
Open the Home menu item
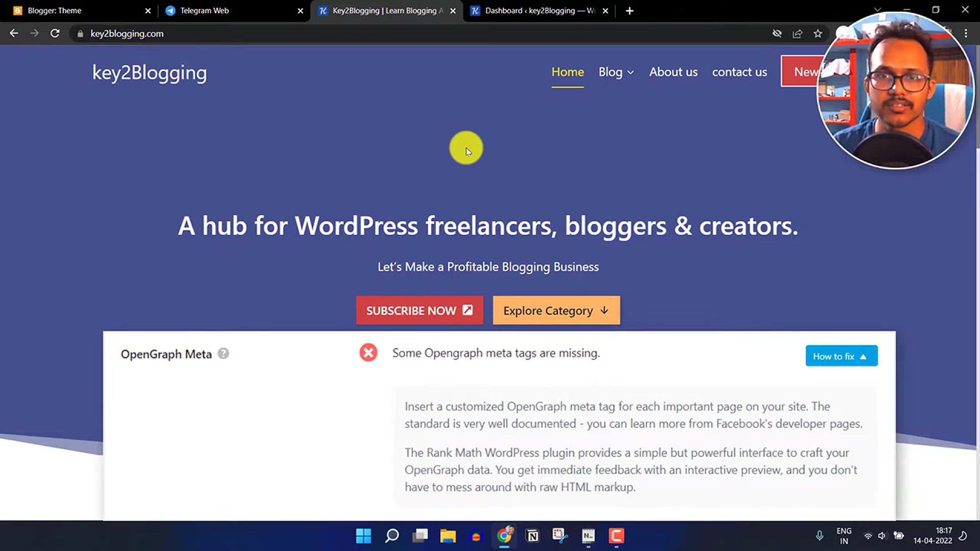[x=568, y=72]
